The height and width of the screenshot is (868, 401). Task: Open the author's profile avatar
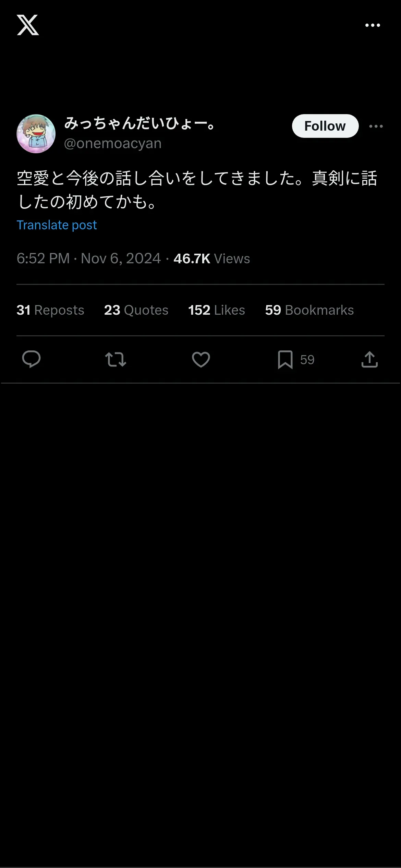(36, 134)
